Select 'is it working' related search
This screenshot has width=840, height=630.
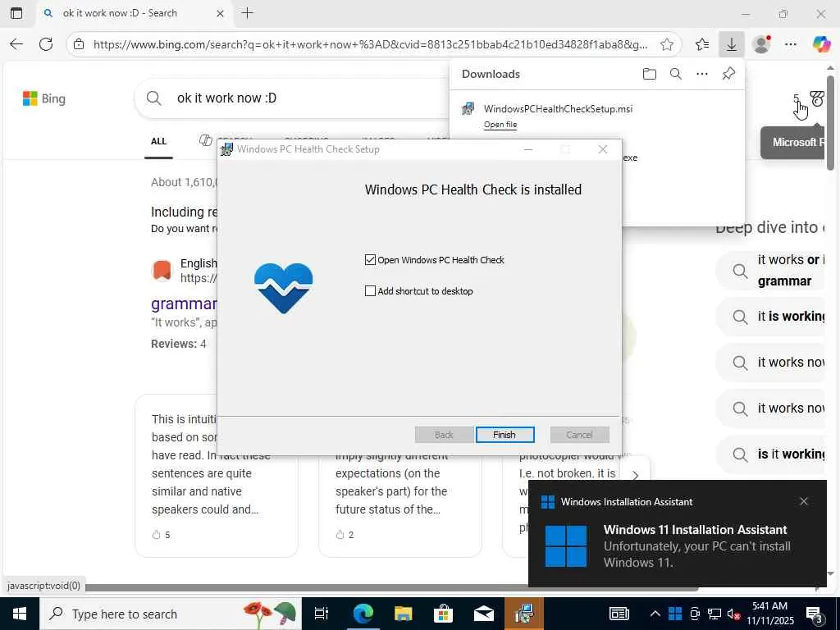pos(771,454)
